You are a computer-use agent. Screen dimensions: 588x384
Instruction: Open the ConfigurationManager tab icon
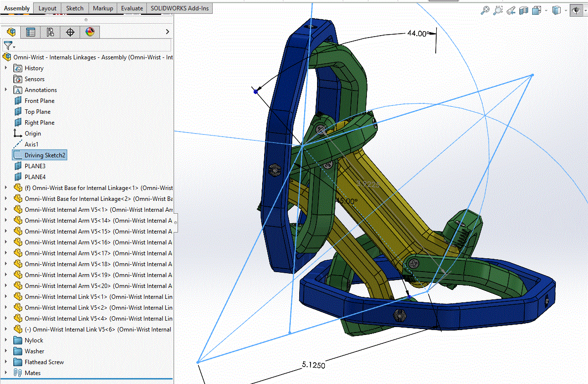click(50, 32)
